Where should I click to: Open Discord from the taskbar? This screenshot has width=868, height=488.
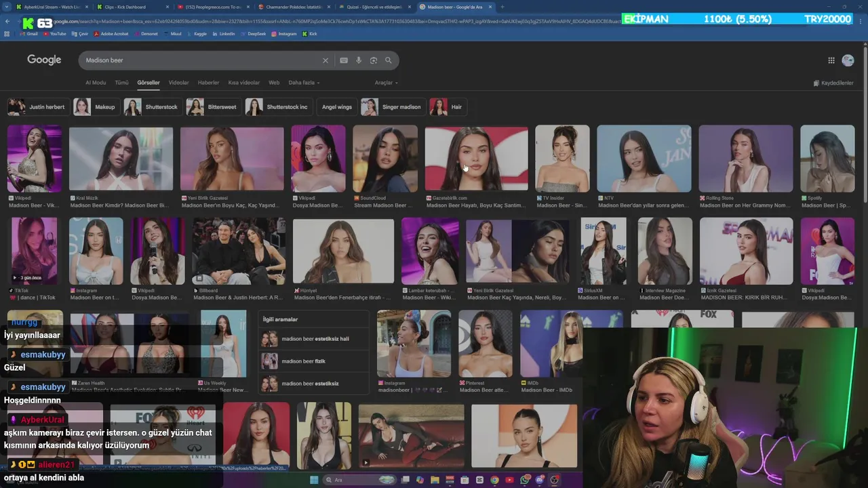tap(540, 480)
